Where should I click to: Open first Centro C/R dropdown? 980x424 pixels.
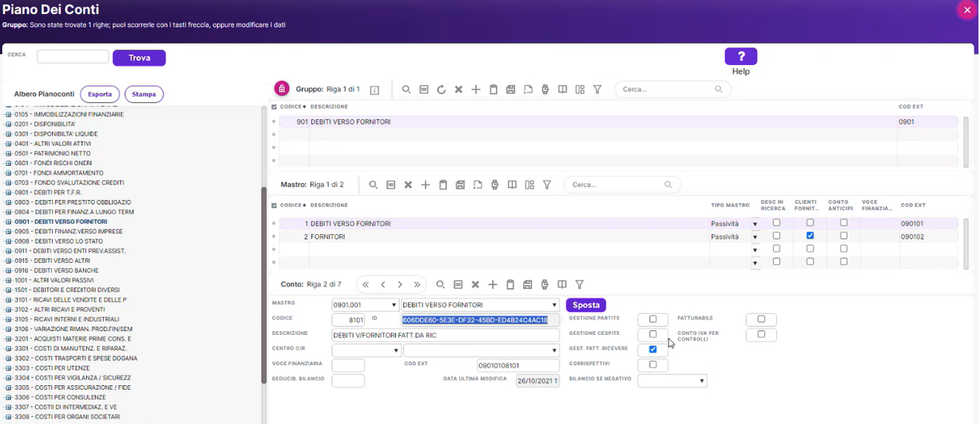(x=395, y=351)
